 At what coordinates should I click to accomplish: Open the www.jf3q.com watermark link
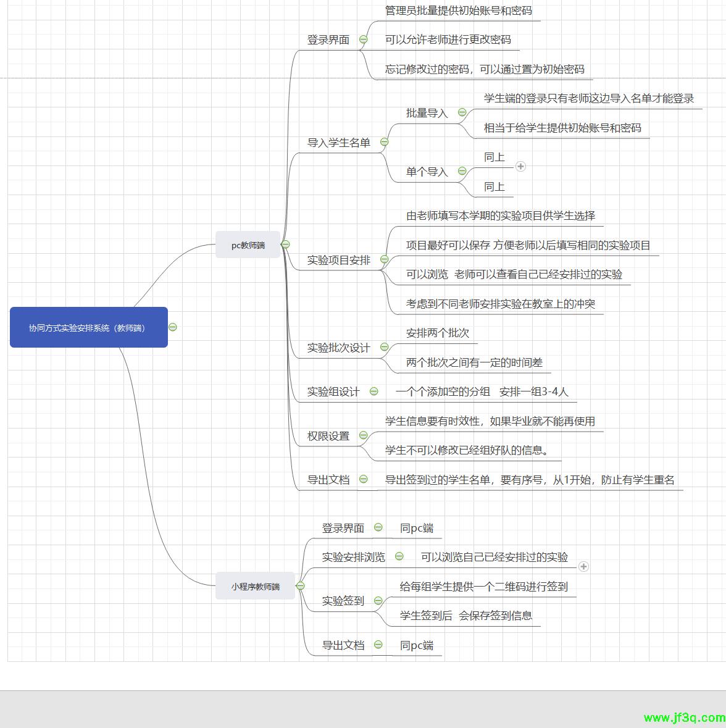(x=683, y=718)
